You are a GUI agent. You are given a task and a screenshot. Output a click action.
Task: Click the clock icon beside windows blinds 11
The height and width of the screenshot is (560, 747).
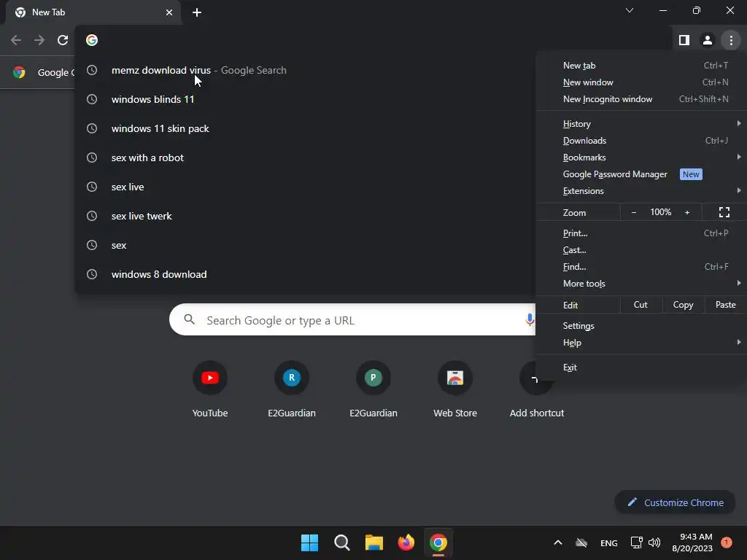[x=92, y=99]
